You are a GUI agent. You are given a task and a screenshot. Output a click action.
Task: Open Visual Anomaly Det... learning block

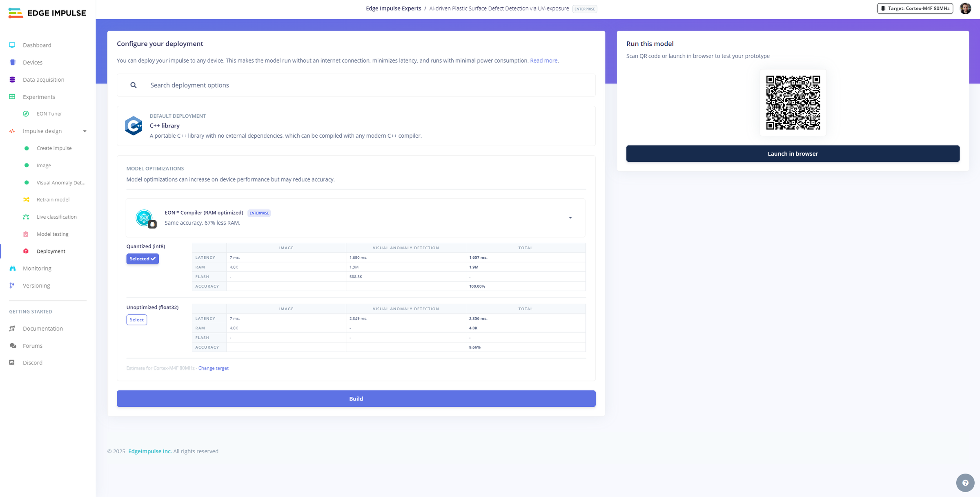click(x=61, y=183)
